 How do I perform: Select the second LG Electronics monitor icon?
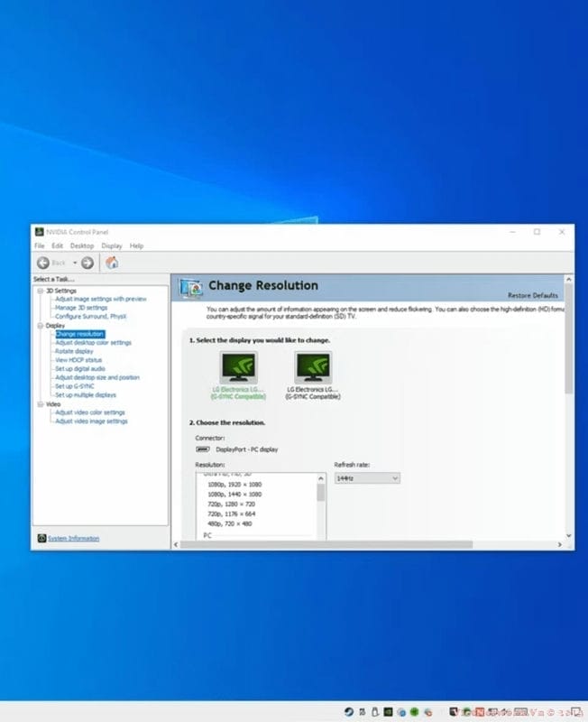(x=313, y=367)
